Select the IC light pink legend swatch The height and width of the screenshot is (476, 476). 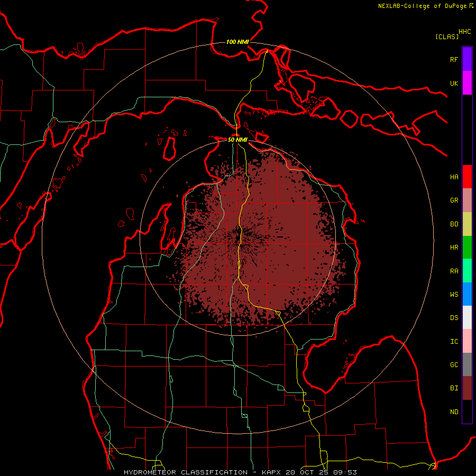coord(467,341)
